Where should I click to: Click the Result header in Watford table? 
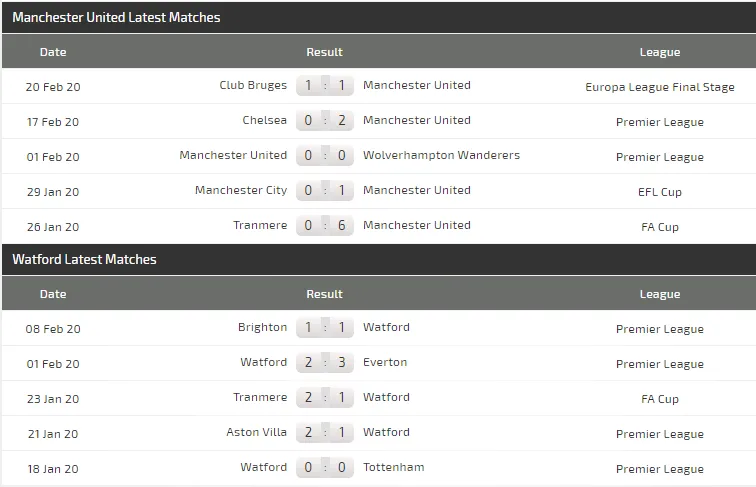pyautogui.click(x=324, y=294)
